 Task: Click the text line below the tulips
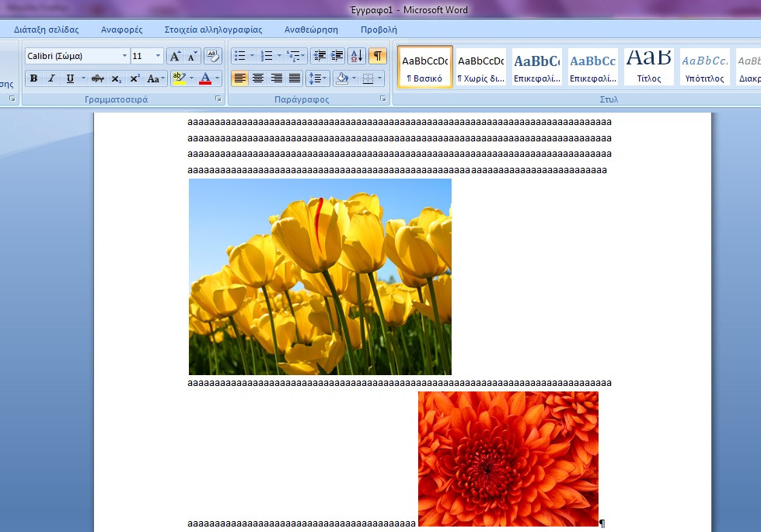400,383
